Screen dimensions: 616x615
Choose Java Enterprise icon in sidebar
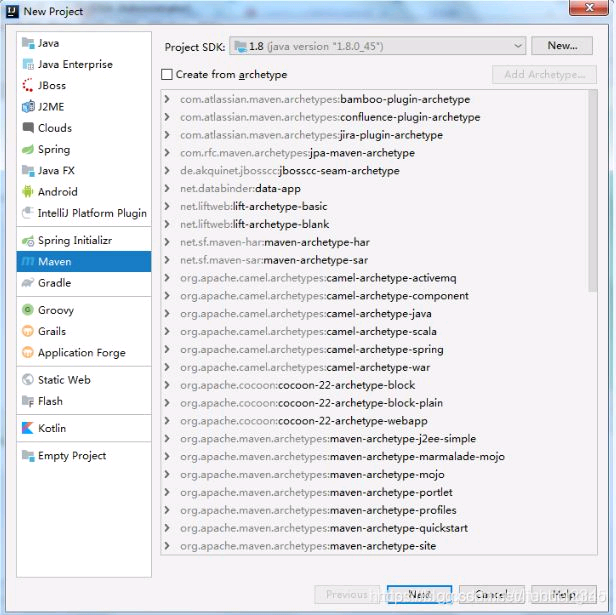28,64
